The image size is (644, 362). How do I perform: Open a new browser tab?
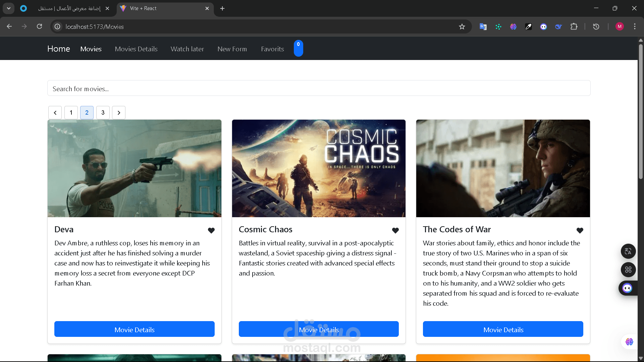pyautogui.click(x=222, y=8)
